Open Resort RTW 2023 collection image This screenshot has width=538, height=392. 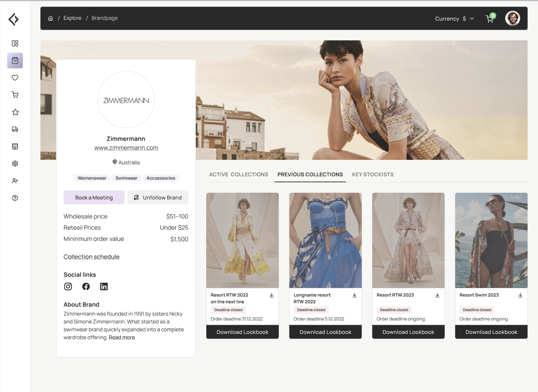tap(408, 241)
